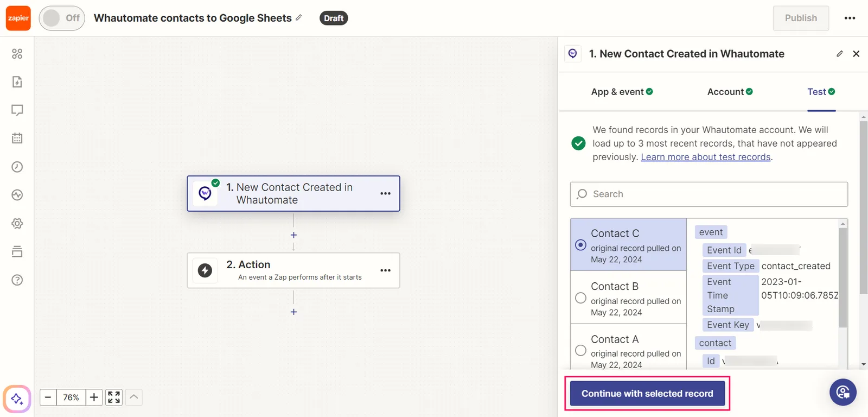The width and height of the screenshot is (868, 417).
Task: Open the Zapier home logo
Action: [x=18, y=18]
